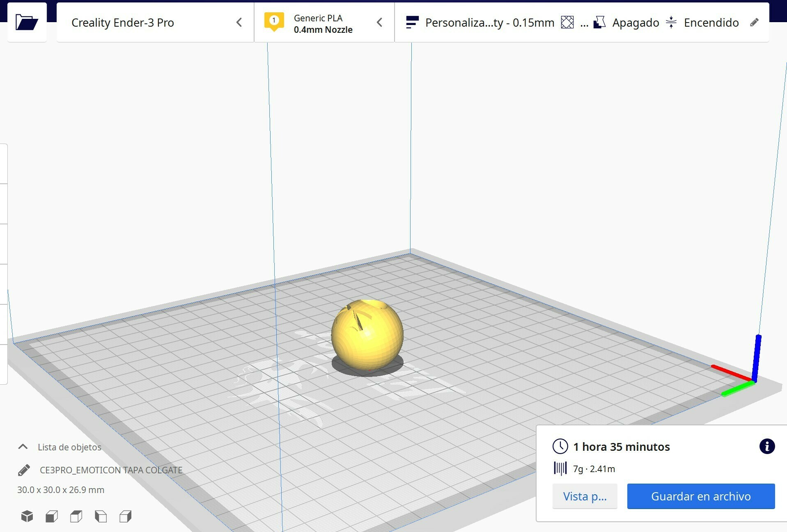Edit print settings via the pencil icon

point(755,23)
